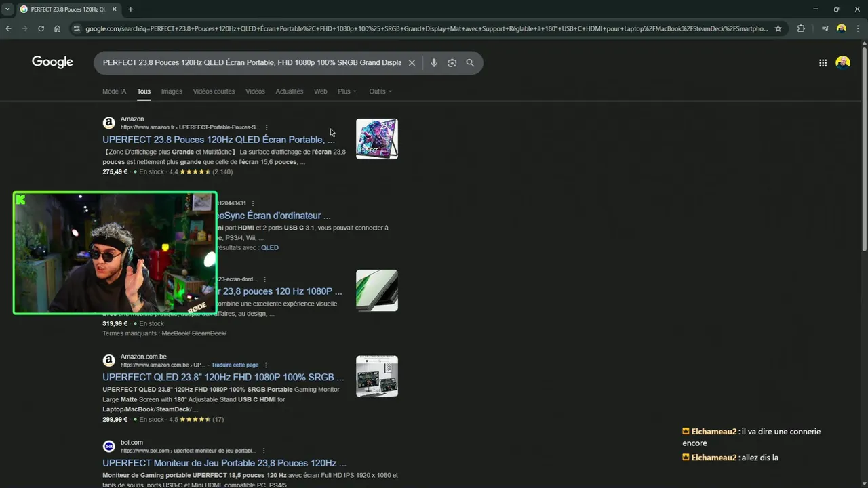Open the browser extensions puzzle icon
Image resolution: width=868 pixels, height=488 pixels.
point(801,28)
